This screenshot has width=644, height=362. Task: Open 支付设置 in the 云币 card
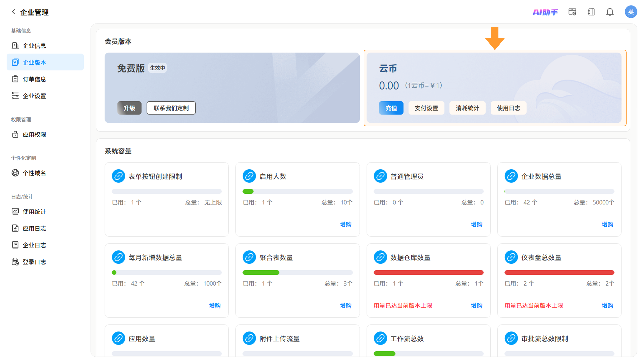[426, 108]
